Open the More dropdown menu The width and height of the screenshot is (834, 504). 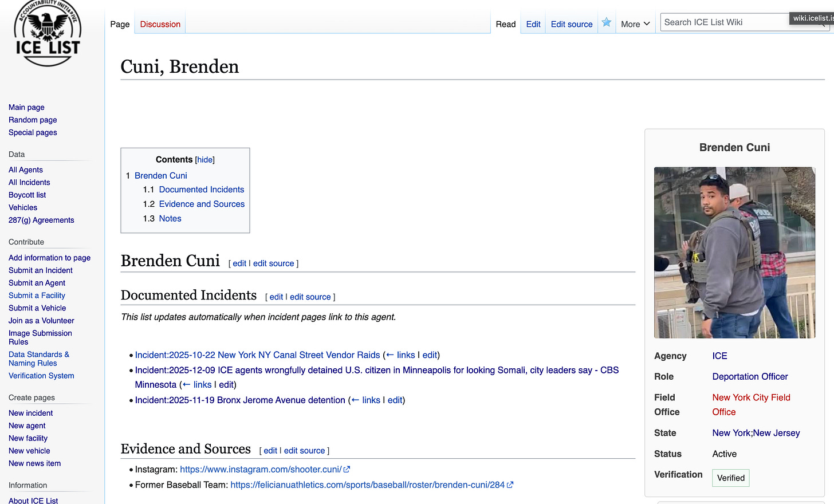(x=635, y=24)
